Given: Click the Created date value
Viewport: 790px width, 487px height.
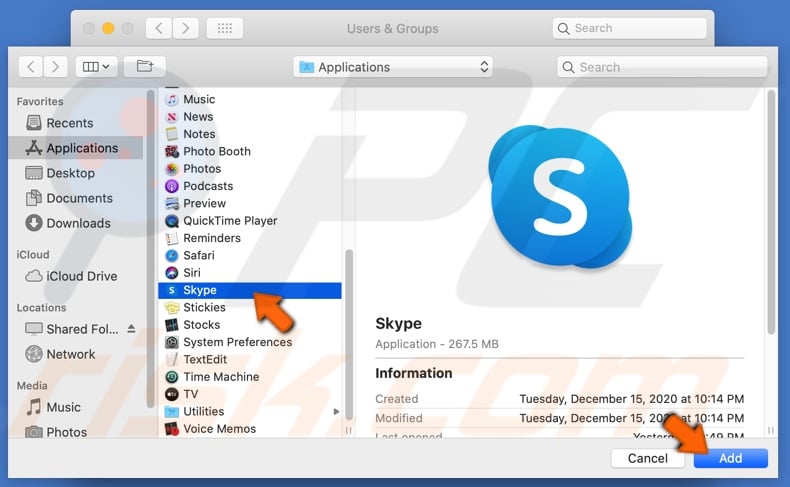Looking at the screenshot, I should [632, 399].
